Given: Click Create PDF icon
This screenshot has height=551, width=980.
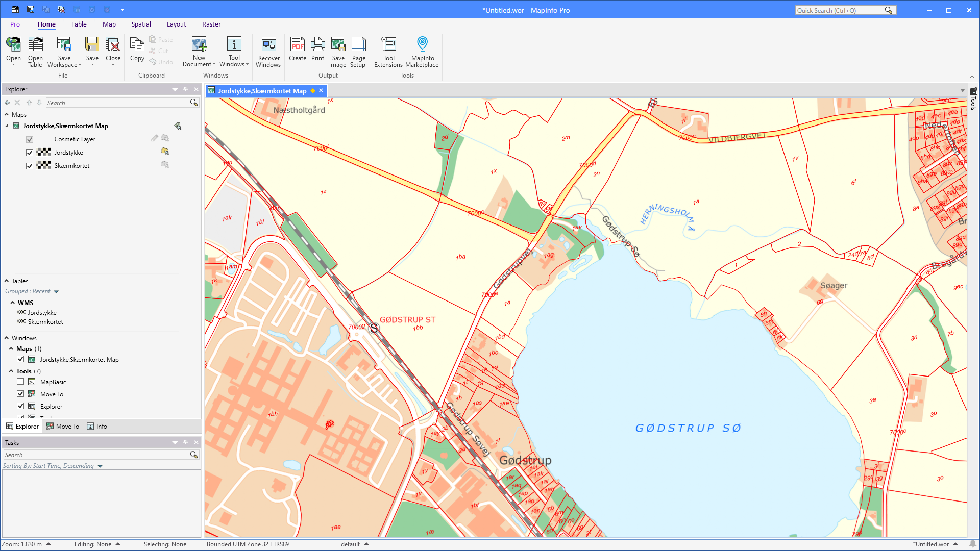Looking at the screenshot, I should 298,45.
